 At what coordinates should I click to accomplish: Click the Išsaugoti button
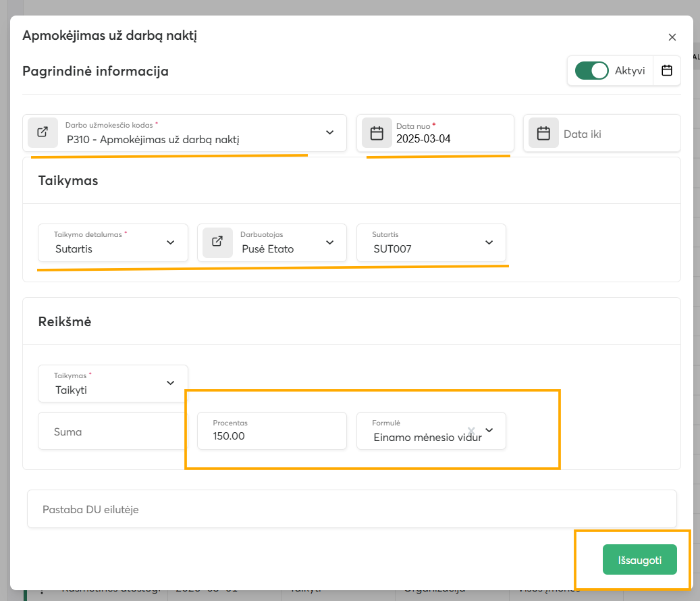(639, 560)
